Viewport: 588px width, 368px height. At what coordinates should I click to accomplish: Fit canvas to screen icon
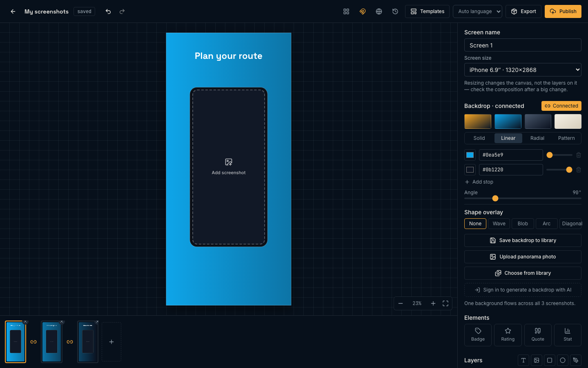(x=445, y=303)
